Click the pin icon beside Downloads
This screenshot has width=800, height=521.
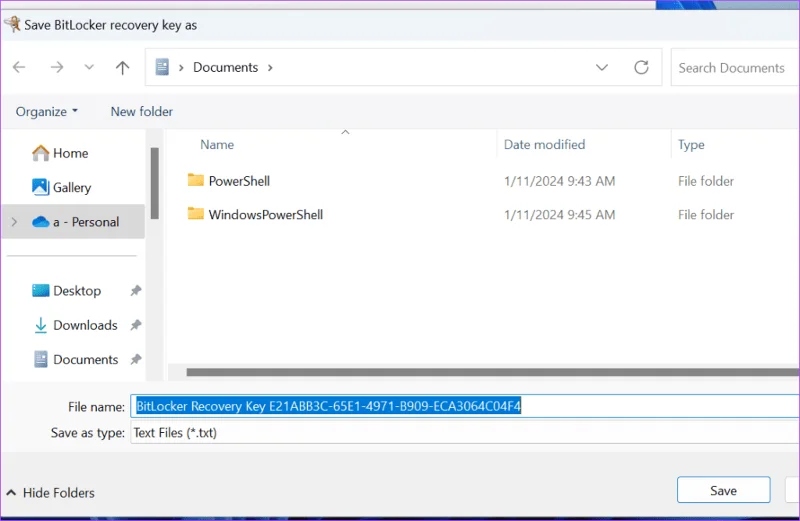tap(135, 325)
